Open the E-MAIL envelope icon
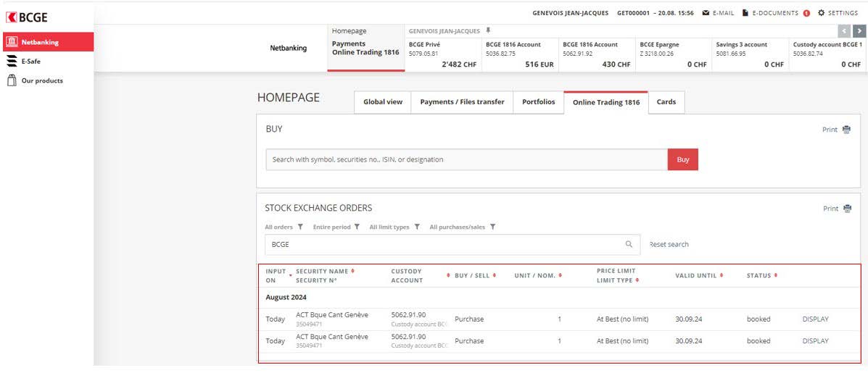 pyautogui.click(x=706, y=13)
